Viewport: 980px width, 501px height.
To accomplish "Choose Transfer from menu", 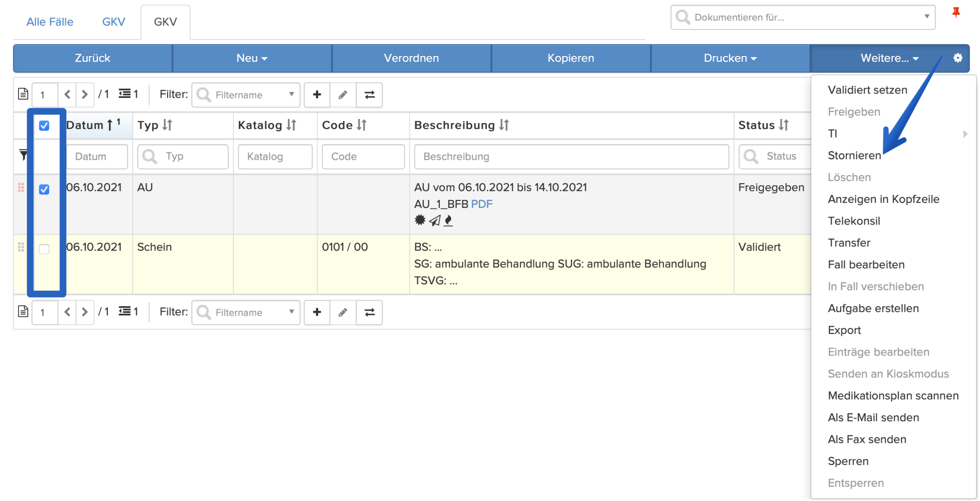I will click(x=849, y=243).
